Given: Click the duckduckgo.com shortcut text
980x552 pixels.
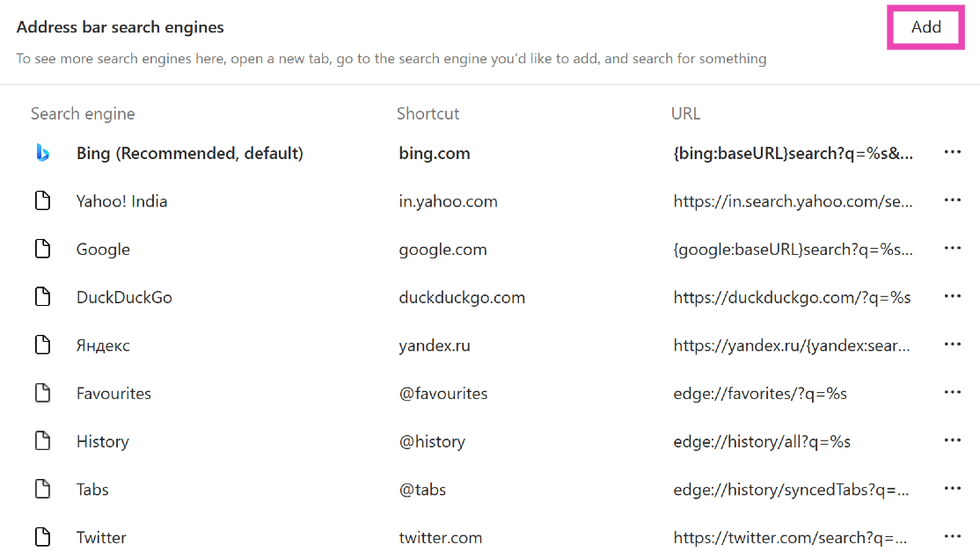Looking at the screenshot, I should pos(462,297).
